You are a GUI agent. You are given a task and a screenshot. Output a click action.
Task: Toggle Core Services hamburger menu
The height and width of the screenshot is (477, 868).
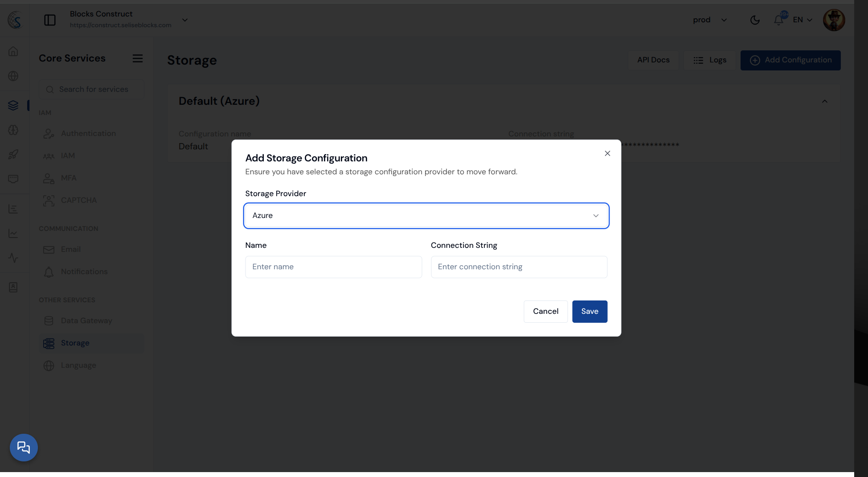(138, 58)
